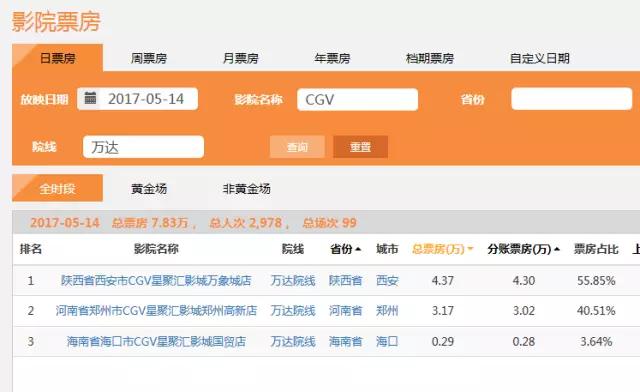
Task: Click 万达院线 link in the Haikou row
Action: tap(293, 341)
